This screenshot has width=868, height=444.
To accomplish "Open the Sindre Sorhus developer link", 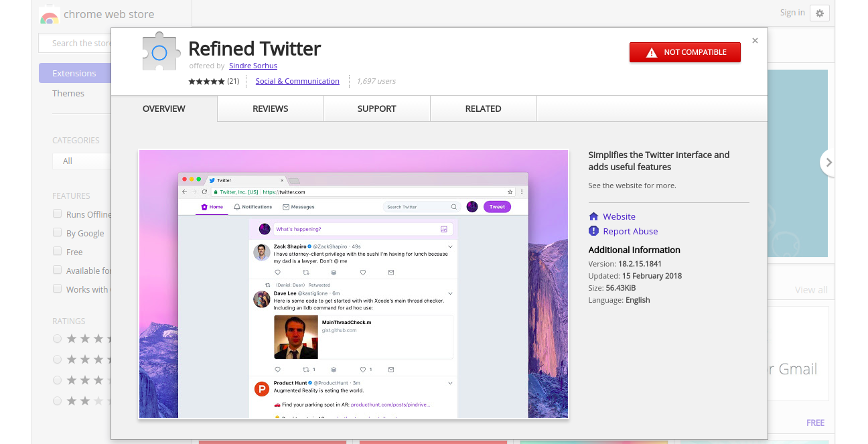I will tap(252, 66).
